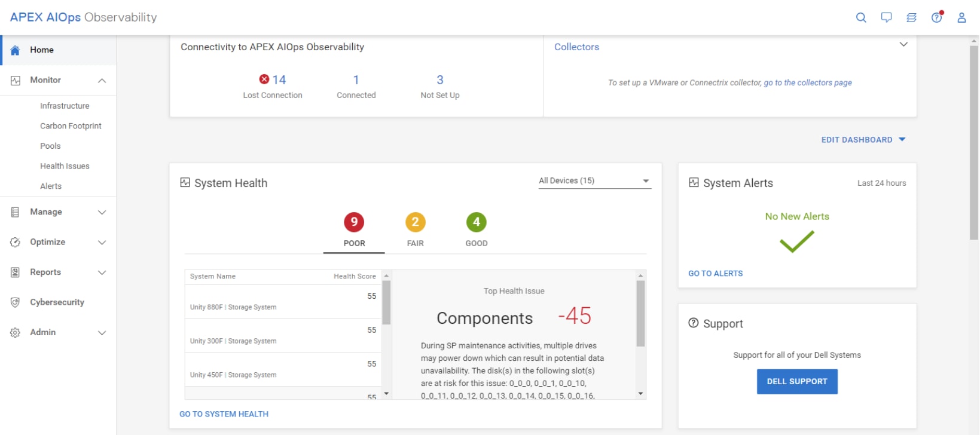
Task: Click the Cybersecurity shield icon in the sidebar
Action: click(x=16, y=302)
